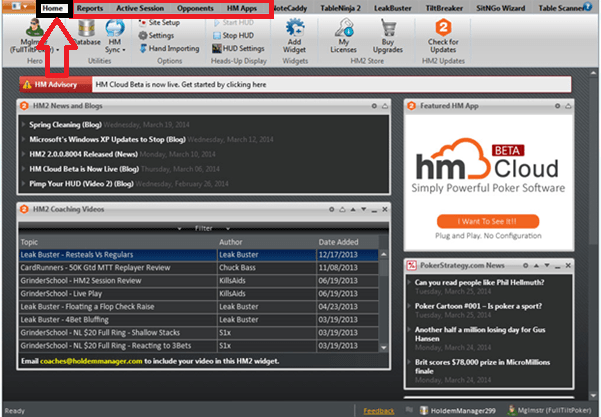Open Site Setup options
The height and width of the screenshot is (417, 601).
(159, 23)
